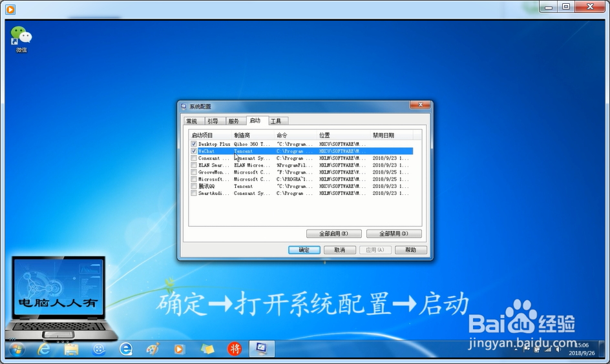Click 'Conexant Sy...' in the SmartAudio row

pyautogui.click(x=252, y=193)
